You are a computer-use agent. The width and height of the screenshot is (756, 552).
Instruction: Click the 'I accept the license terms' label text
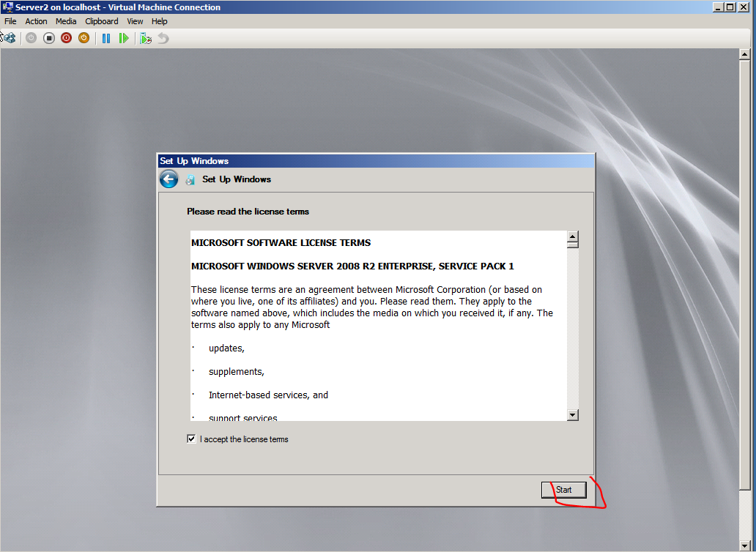[244, 439]
